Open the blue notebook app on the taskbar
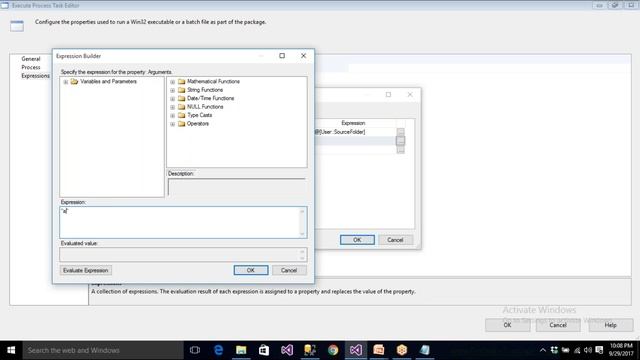Viewport: 640px width, 360px height. click(425, 350)
